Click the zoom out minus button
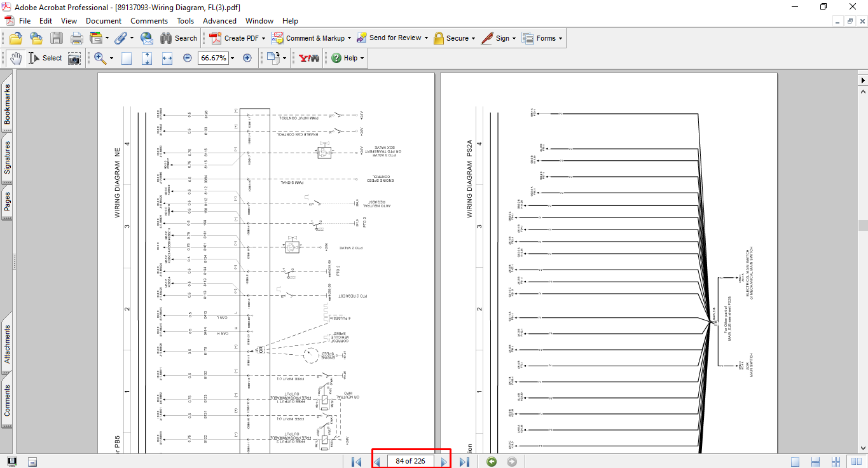 pos(188,58)
